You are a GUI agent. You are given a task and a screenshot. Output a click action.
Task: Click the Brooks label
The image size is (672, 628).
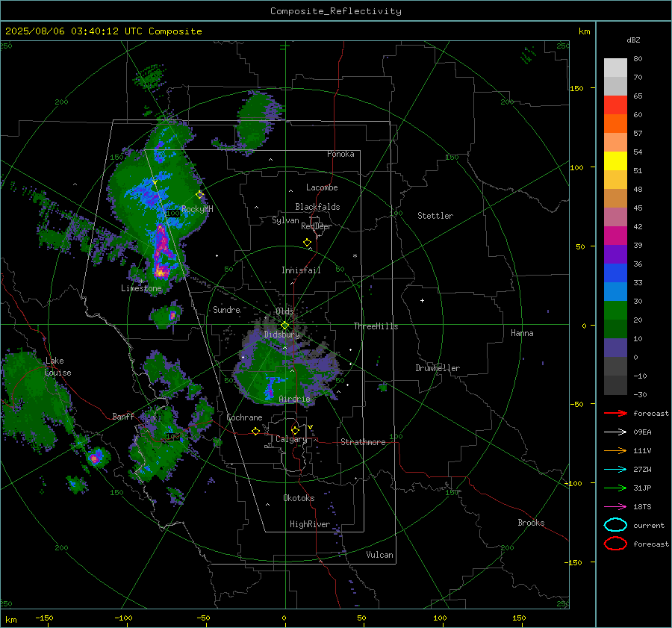531,523
